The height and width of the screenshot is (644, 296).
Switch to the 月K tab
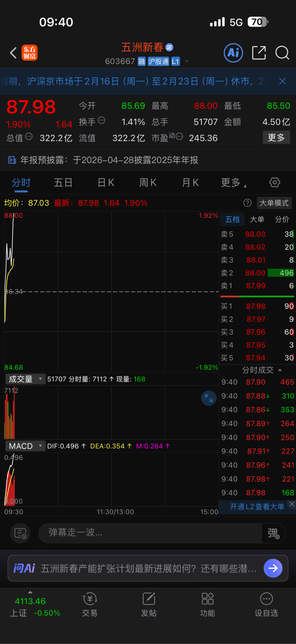[x=190, y=183]
